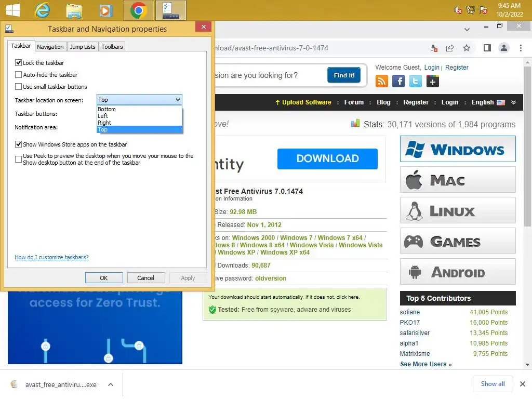The height and width of the screenshot is (399, 532).
Task: Click the scrollbar down arrow
Action: 527,365
